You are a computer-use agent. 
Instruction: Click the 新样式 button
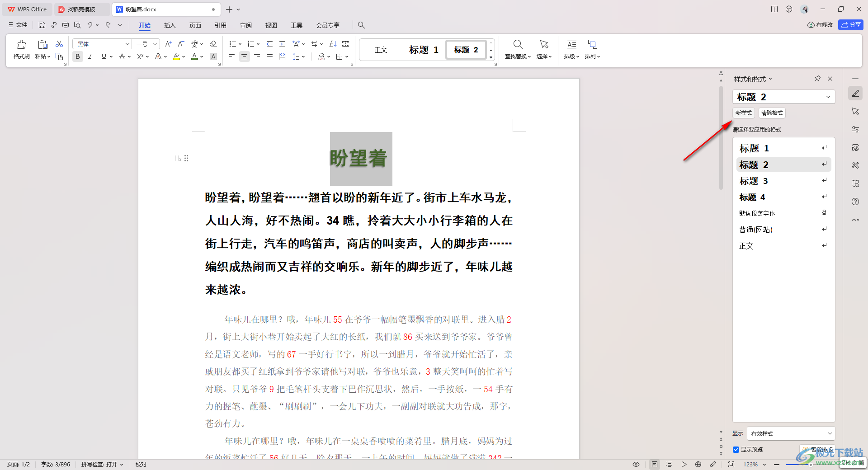point(744,113)
